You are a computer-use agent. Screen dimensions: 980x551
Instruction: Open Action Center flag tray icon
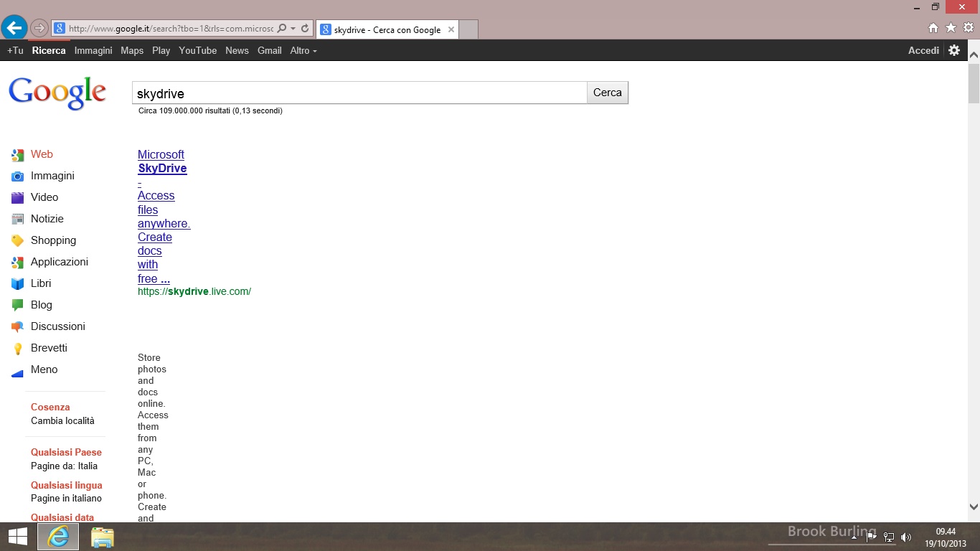coord(872,537)
